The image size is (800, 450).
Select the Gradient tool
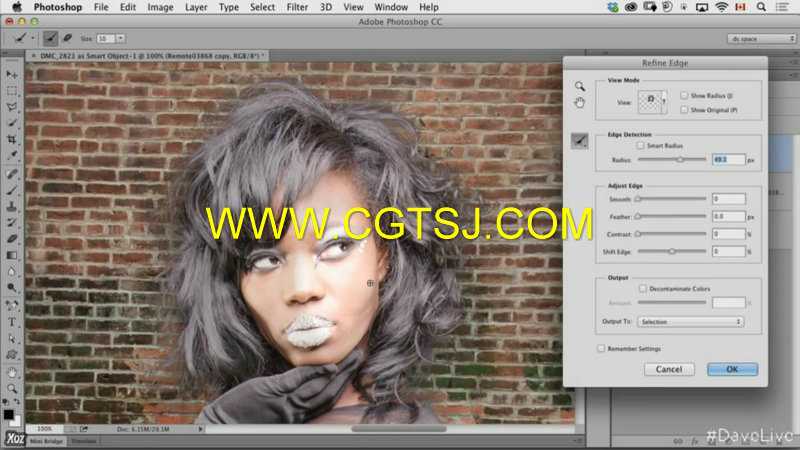tap(12, 255)
